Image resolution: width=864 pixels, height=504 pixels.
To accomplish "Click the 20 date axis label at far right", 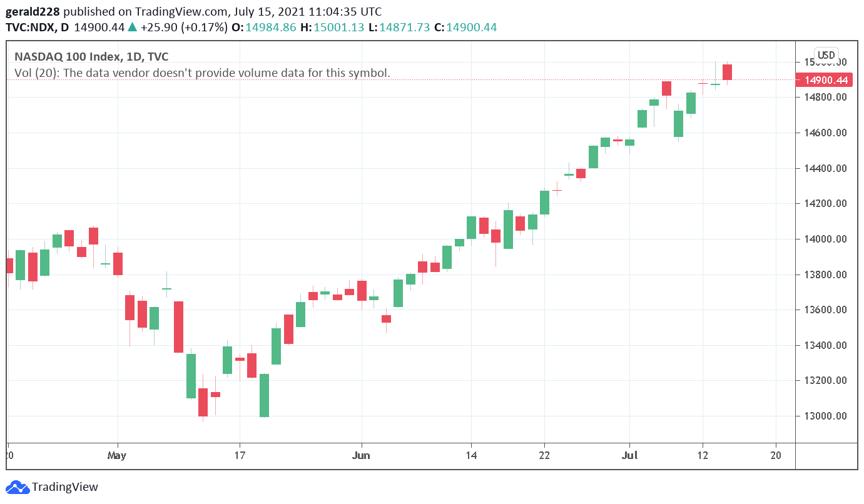I will 776,455.
